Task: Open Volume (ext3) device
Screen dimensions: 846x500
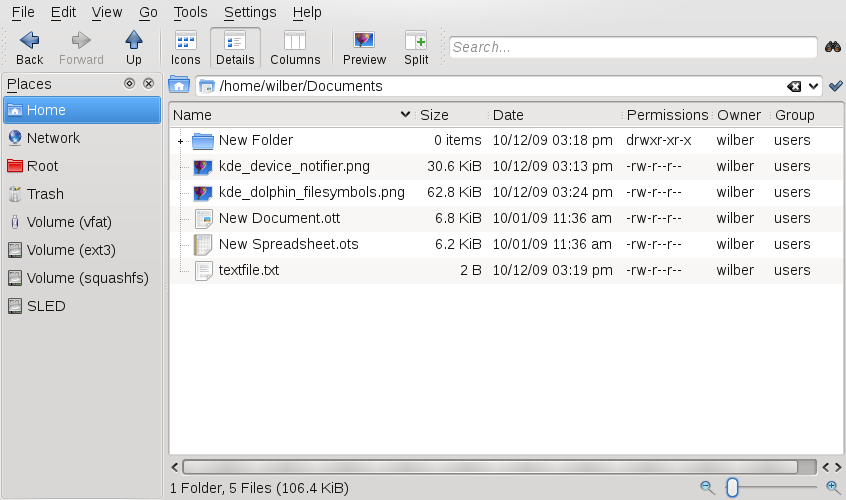Action: pyautogui.click(x=82, y=250)
